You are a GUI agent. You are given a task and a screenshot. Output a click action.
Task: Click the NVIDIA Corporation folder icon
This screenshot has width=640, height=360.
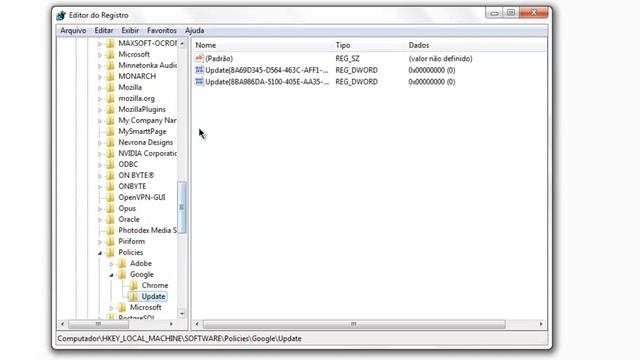pos(110,153)
